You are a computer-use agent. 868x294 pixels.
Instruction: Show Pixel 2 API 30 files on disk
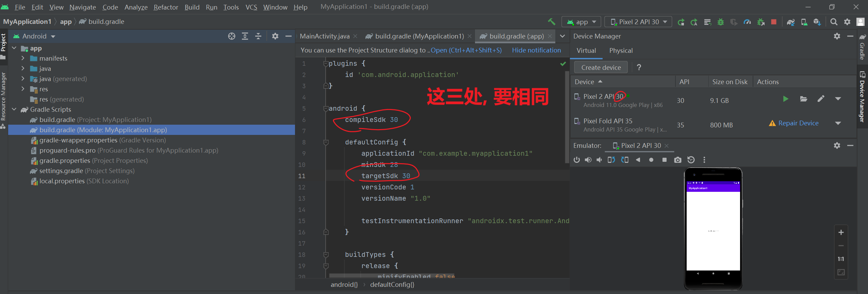tap(803, 99)
